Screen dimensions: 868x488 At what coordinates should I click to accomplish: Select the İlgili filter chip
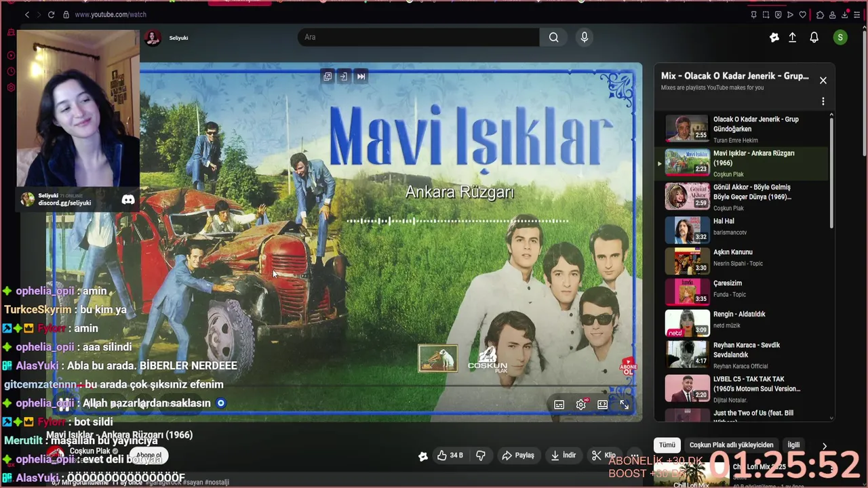point(794,445)
